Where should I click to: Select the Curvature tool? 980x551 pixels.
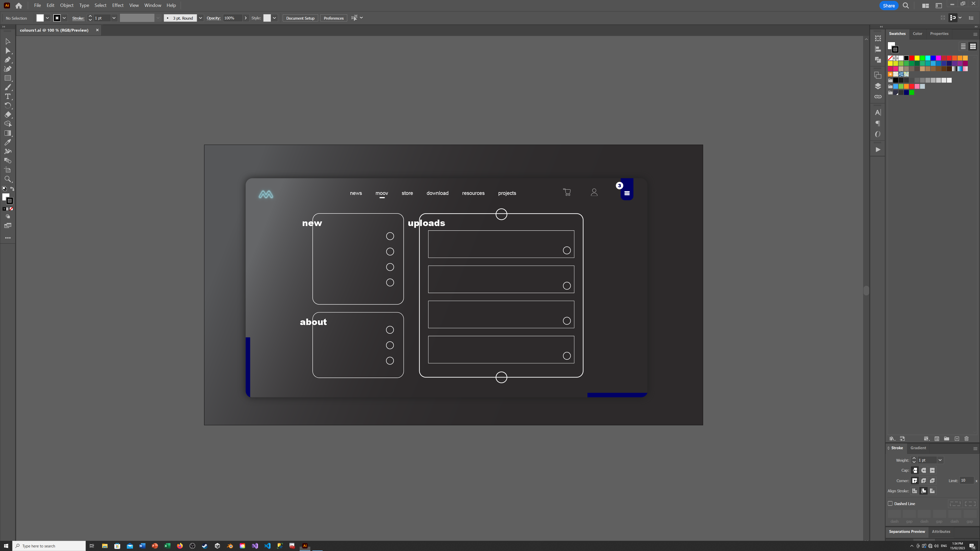(8, 69)
